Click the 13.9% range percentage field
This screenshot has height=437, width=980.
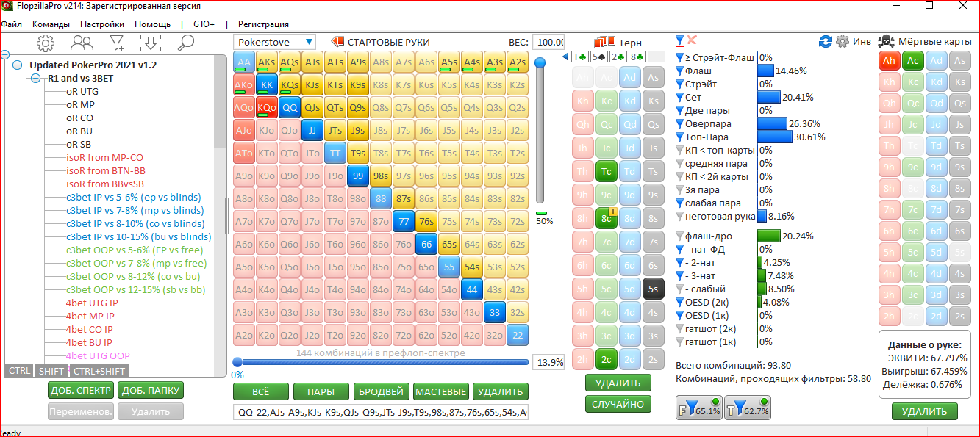tap(548, 362)
